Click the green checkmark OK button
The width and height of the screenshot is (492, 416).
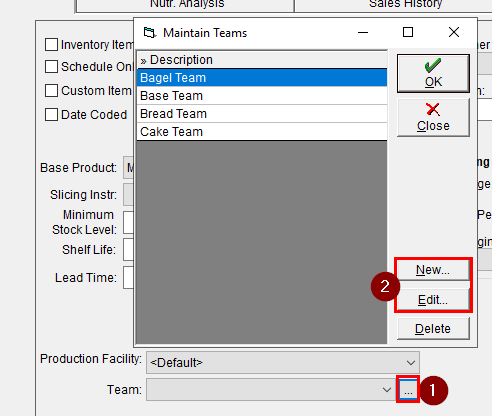pyautogui.click(x=433, y=74)
